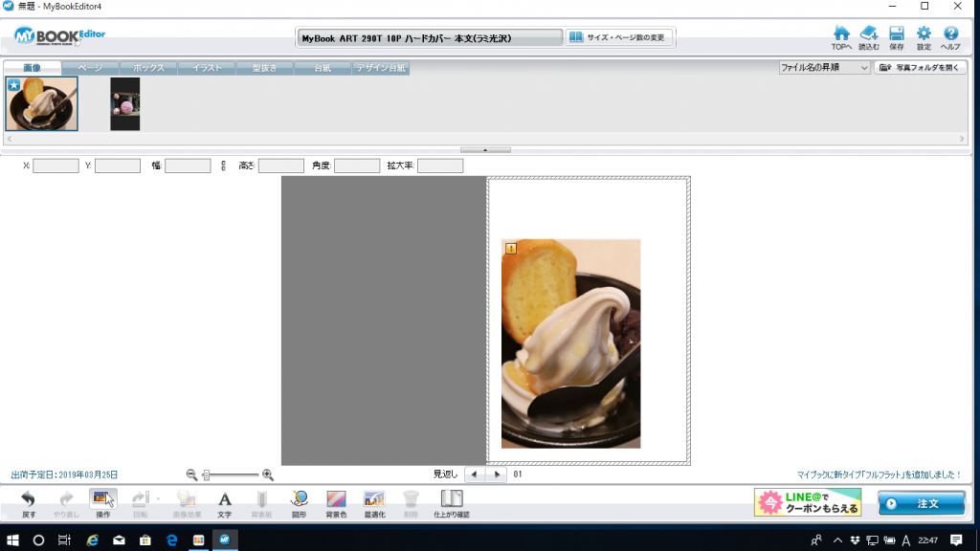This screenshot has width=980, height=551.
Task: Expand the thumbnail strip divider handle
Action: pyautogui.click(x=485, y=149)
